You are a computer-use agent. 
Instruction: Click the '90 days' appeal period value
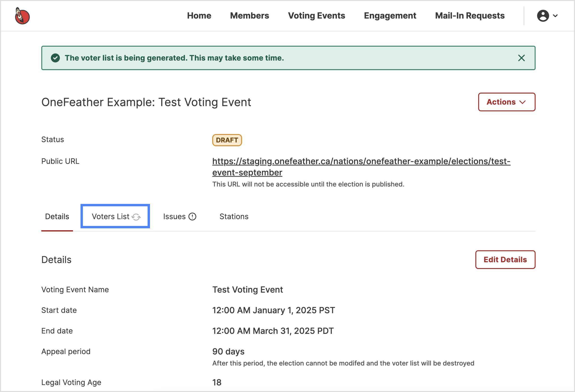[228, 352]
